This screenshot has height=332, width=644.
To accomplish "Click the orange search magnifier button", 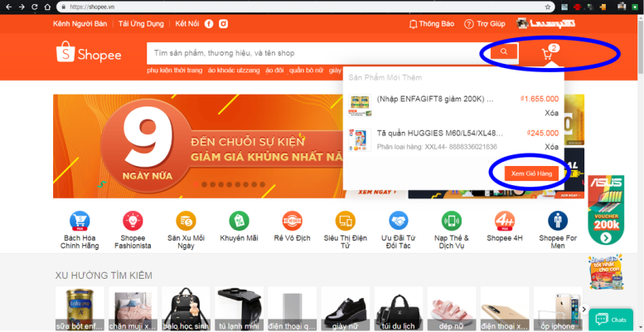I will pyautogui.click(x=504, y=51).
